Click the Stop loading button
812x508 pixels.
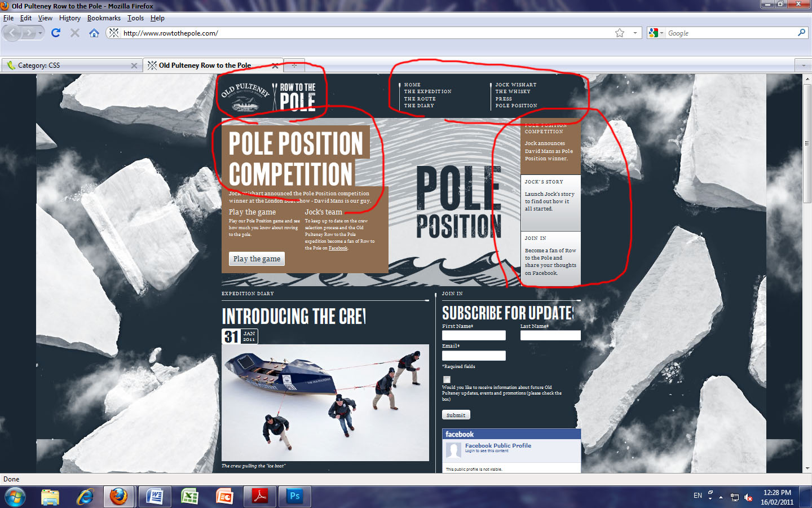(x=74, y=33)
